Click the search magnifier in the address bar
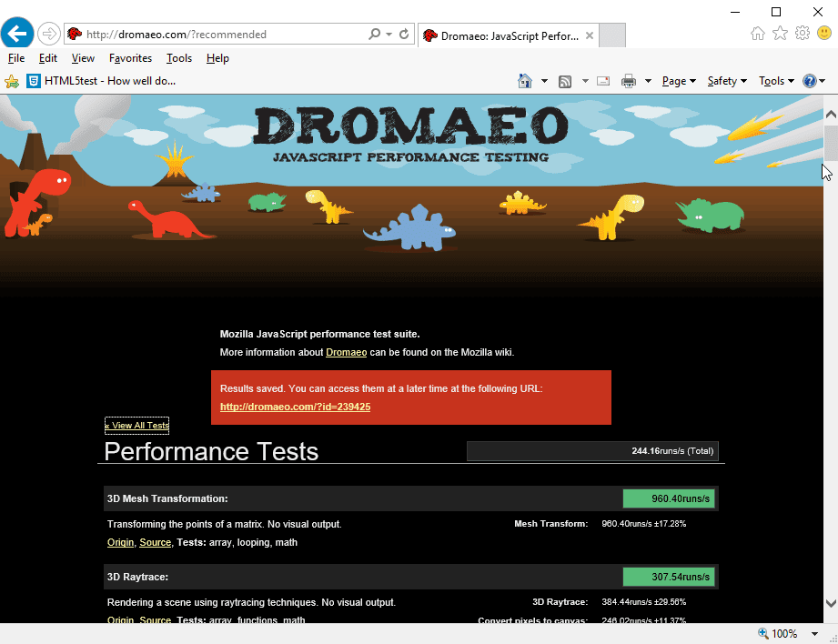Viewport: 838px width, 644px height. 374,35
